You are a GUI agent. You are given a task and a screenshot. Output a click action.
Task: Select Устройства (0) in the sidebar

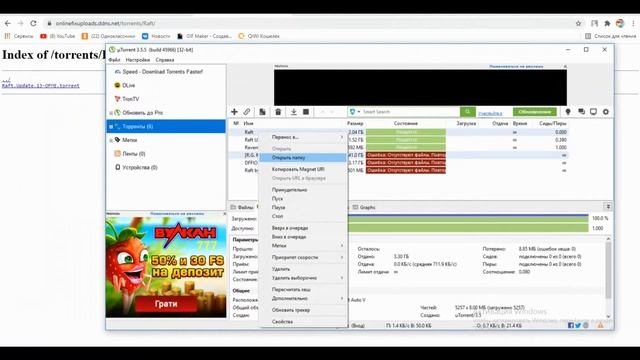tap(140, 168)
